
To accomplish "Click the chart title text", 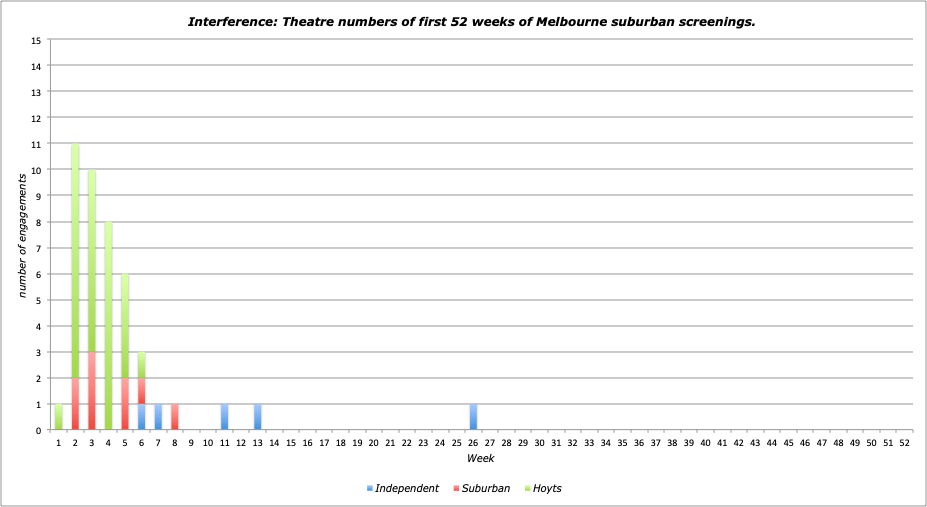I will (471, 21).
